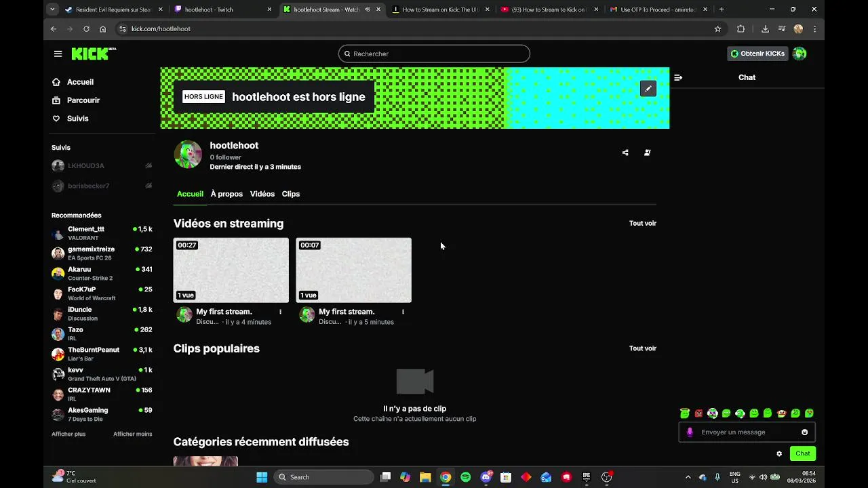This screenshot has height=488, width=868.
Task: Open gamemixtreize recommended channel
Action: click(x=102, y=253)
